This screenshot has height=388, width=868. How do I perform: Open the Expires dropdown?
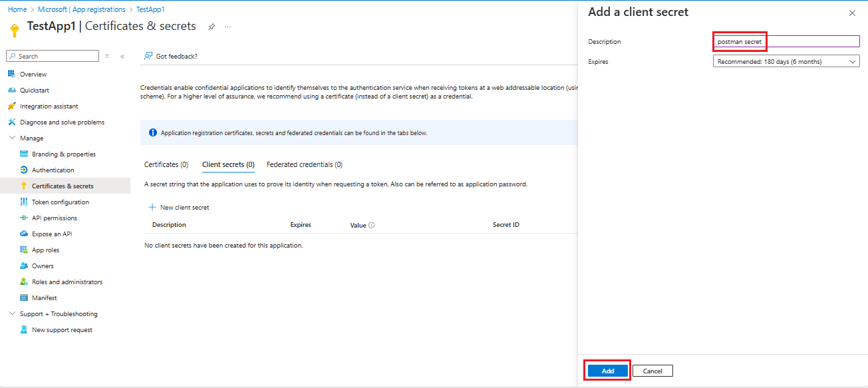(786, 61)
